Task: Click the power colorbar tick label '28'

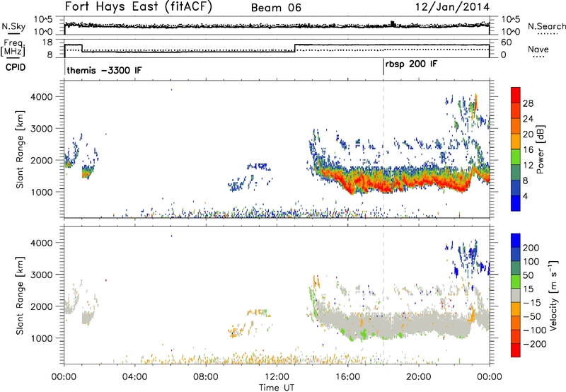Action: (x=528, y=103)
